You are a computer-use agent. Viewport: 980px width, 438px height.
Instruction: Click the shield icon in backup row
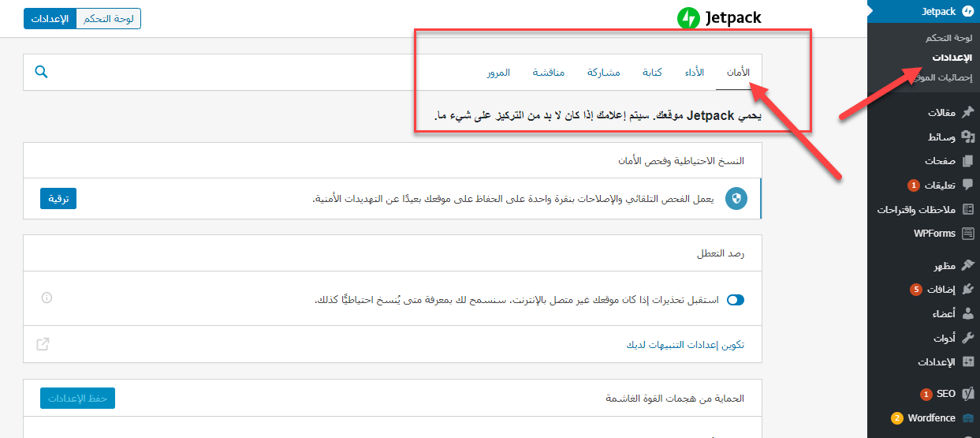tap(736, 199)
